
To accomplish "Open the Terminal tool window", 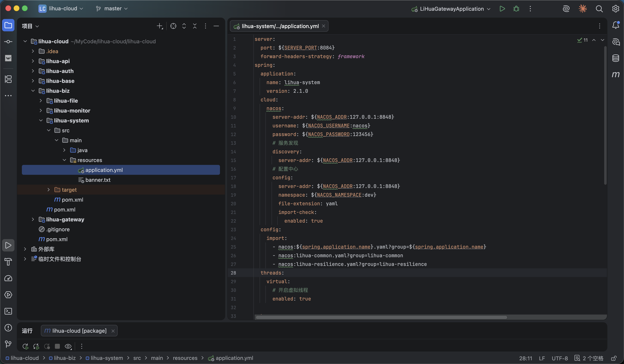I will (8, 311).
